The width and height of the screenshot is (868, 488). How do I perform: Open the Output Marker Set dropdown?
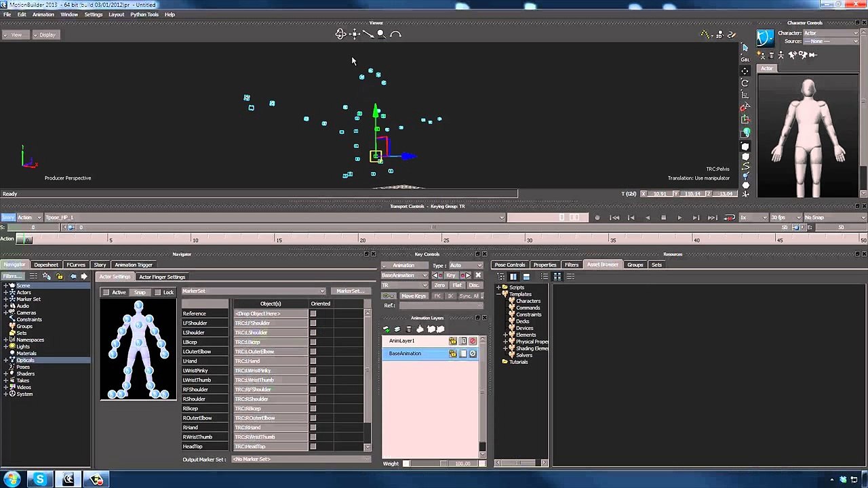(302, 460)
